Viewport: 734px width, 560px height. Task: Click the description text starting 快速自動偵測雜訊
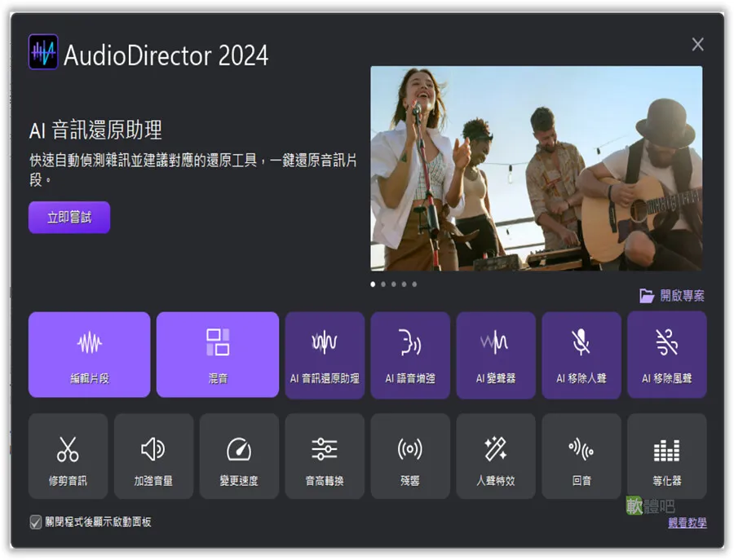(192, 170)
